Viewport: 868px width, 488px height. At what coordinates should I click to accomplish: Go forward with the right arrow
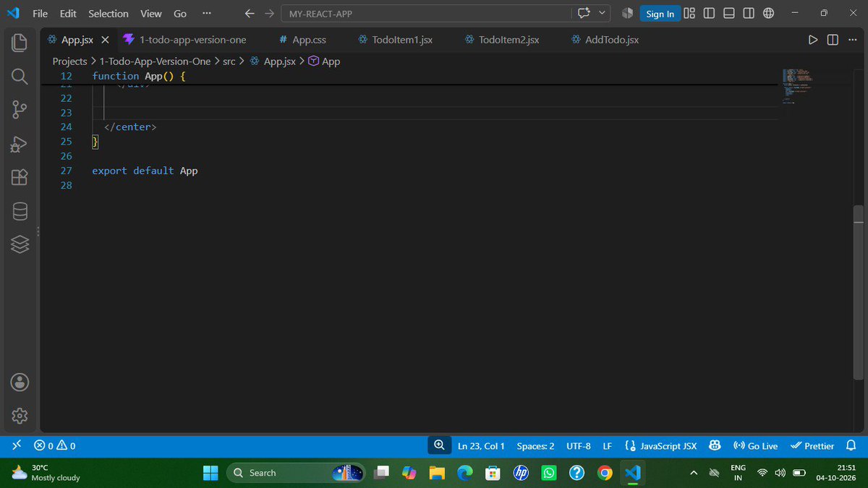pyautogui.click(x=269, y=13)
